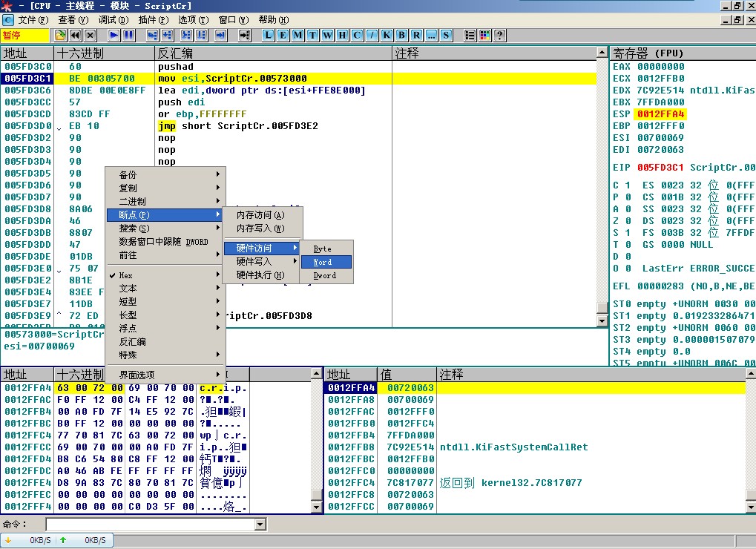756x549 pixels.
Task: Select Byte in hardware access submenu
Action: 326,249
